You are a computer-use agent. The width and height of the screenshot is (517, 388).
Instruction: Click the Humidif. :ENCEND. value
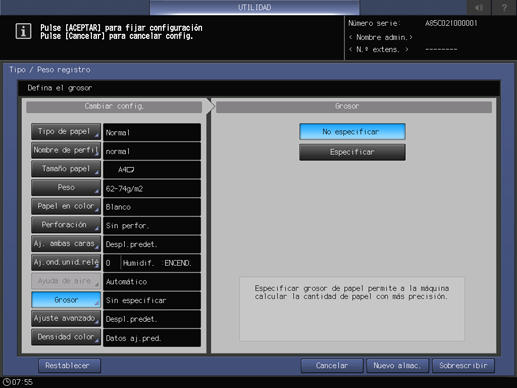tap(157, 263)
